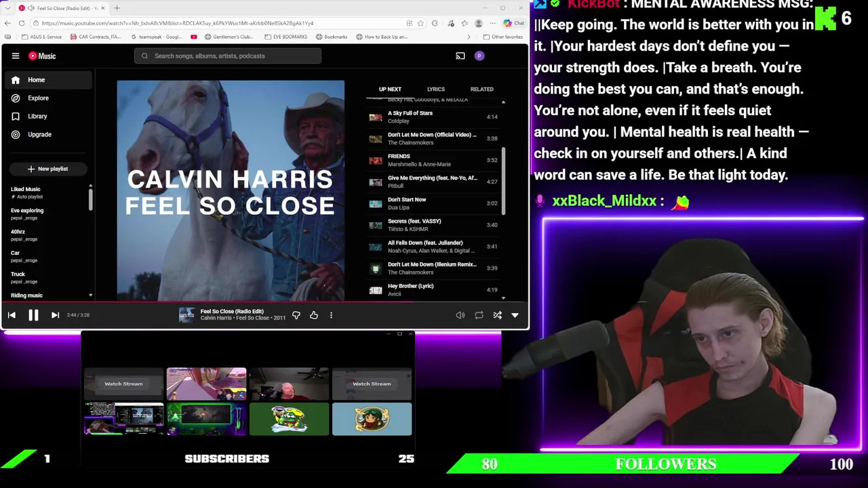This screenshot has width=868, height=488.
Task: Open the teamspeak Google bookmark
Action: (x=155, y=37)
